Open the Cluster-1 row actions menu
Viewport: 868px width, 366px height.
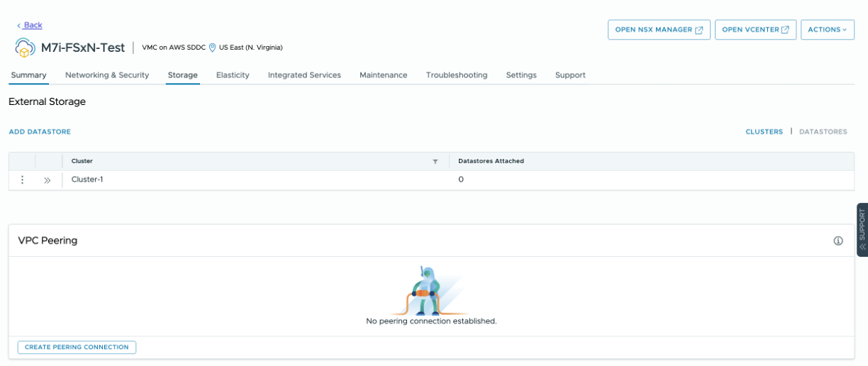(22, 180)
